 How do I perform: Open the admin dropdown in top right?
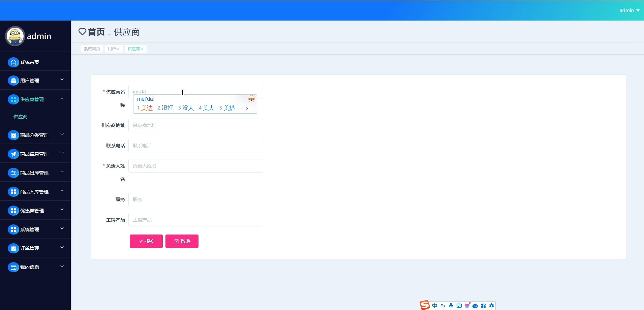629,10
